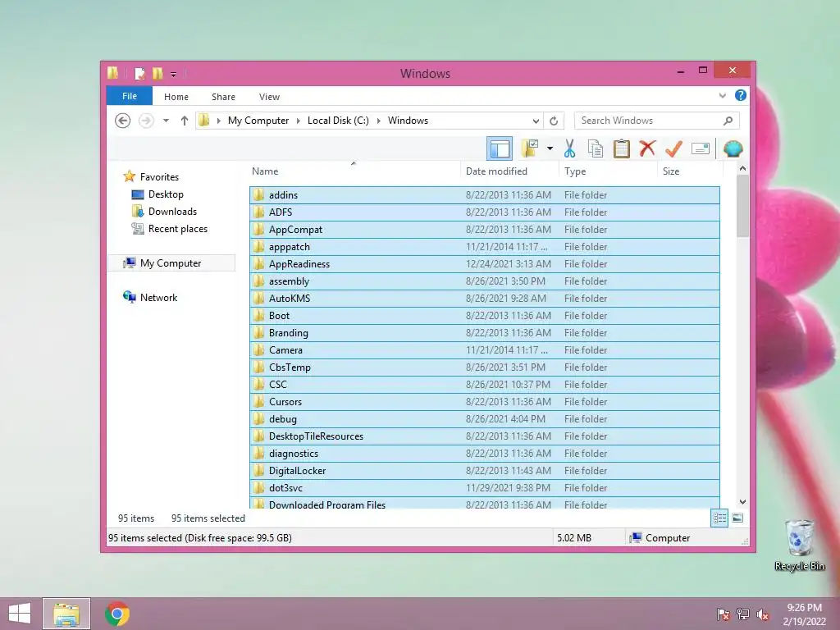Switch to the Share ribbon tab
Image resolution: width=840 pixels, height=630 pixels.
[x=223, y=97]
